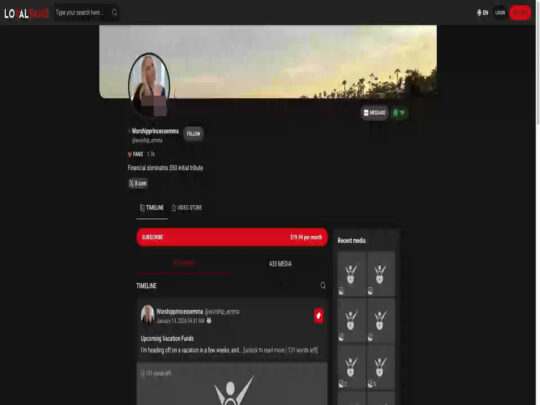
Task: Open the Message button on profile
Action: click(374, 113)
